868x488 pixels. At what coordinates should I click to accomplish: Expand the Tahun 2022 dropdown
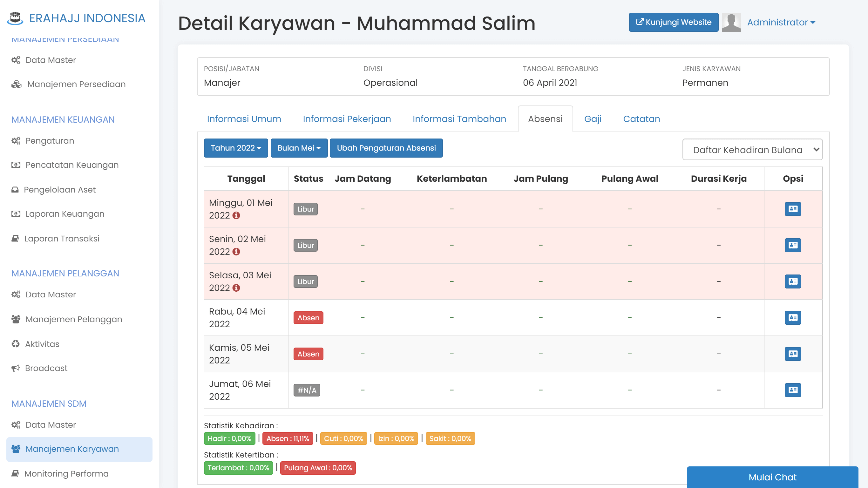coord(235,148)
